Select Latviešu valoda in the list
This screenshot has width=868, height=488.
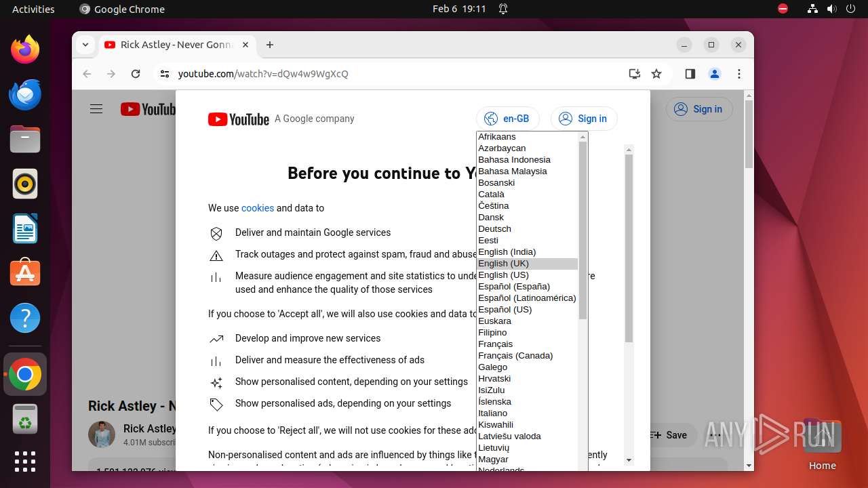click(528, 436)
